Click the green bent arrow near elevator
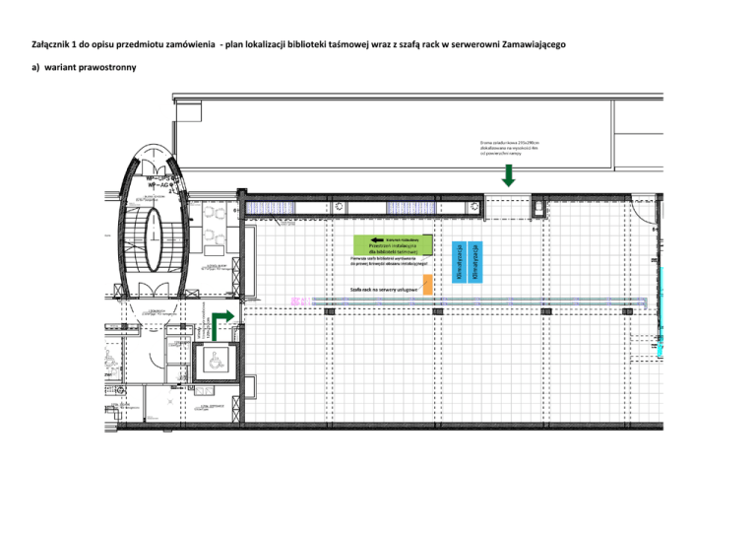 [x=220, y=319]
